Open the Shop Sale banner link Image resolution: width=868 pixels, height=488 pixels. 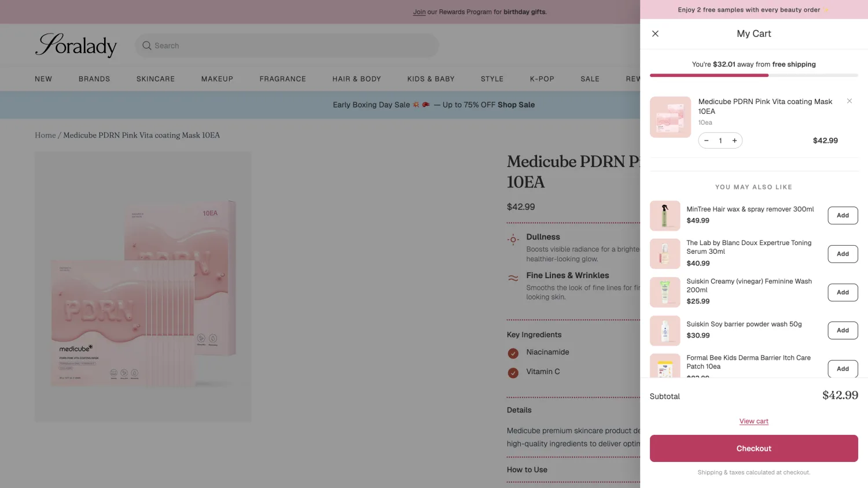pos(516,105)
